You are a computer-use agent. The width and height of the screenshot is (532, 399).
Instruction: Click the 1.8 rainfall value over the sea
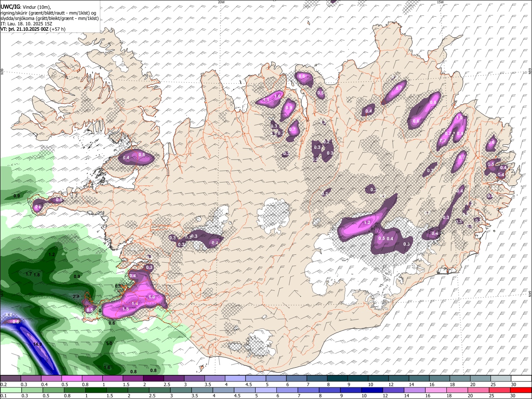37,275
